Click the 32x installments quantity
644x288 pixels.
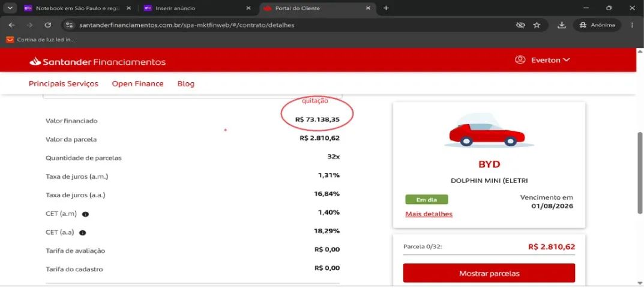pos(334,157)
